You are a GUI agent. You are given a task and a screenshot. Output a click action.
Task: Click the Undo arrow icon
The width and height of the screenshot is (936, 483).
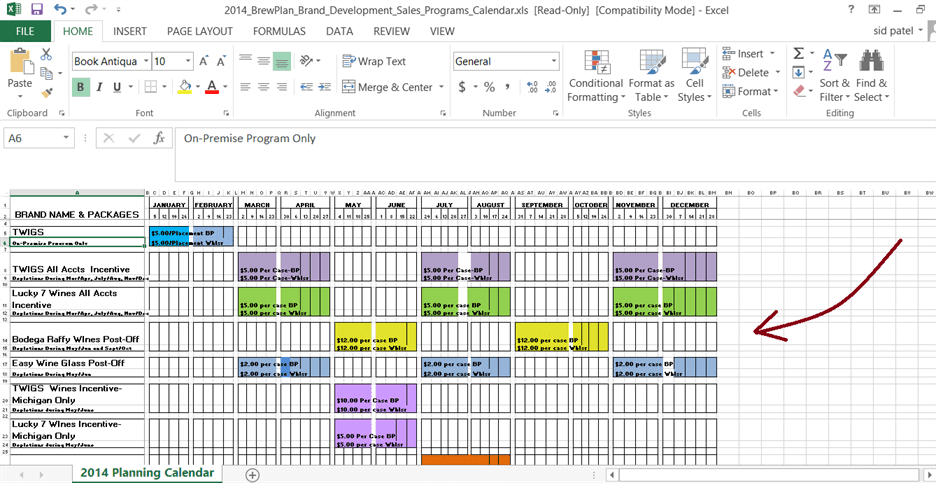[x=60, y=10]
